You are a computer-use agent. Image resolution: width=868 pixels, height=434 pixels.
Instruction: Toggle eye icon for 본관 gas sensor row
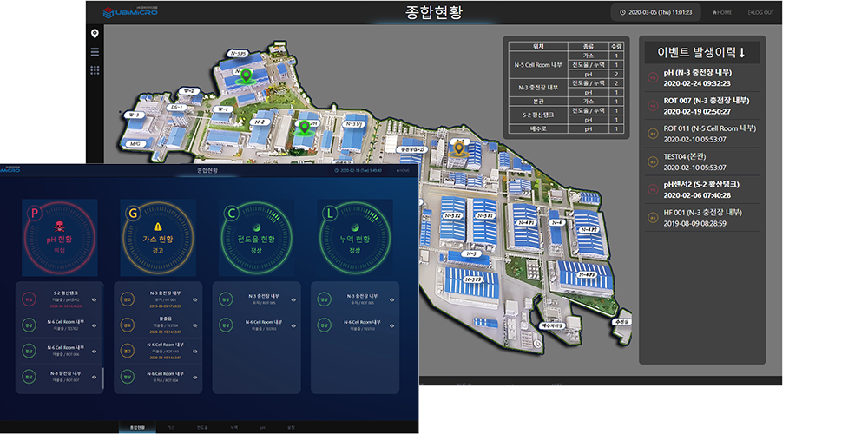coord(193,325)
